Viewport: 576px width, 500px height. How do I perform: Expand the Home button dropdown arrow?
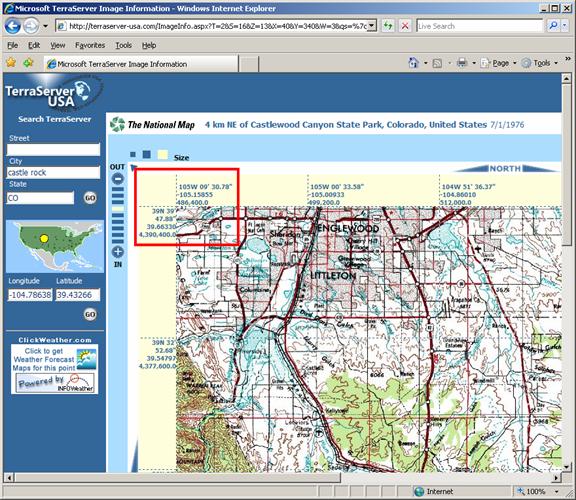click(426, 63)
